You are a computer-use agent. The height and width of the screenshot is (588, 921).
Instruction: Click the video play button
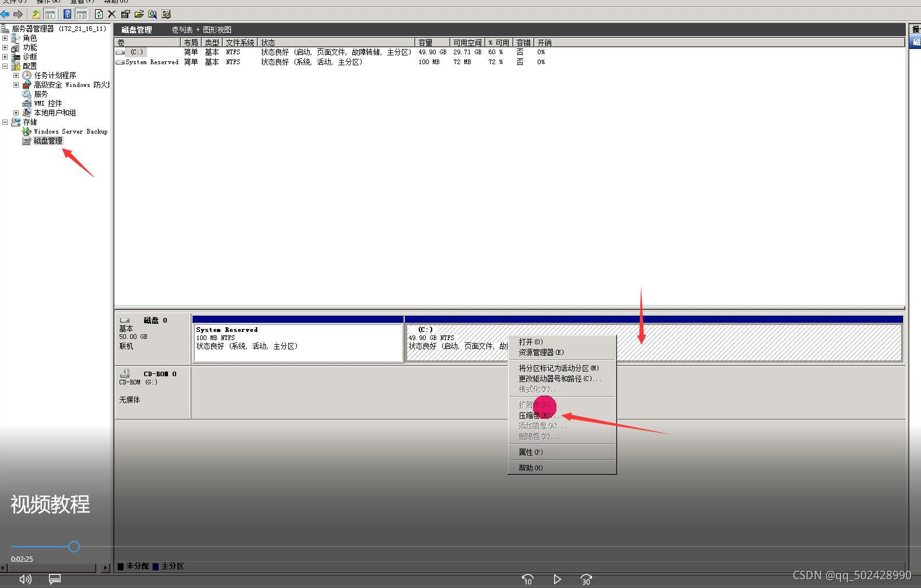[557, 579]
